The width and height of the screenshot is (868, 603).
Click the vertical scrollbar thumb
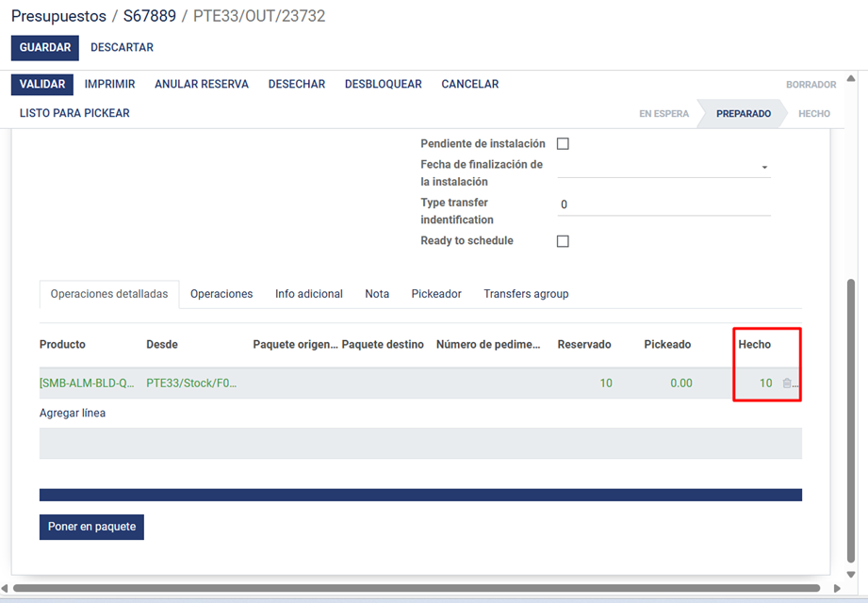851,420
